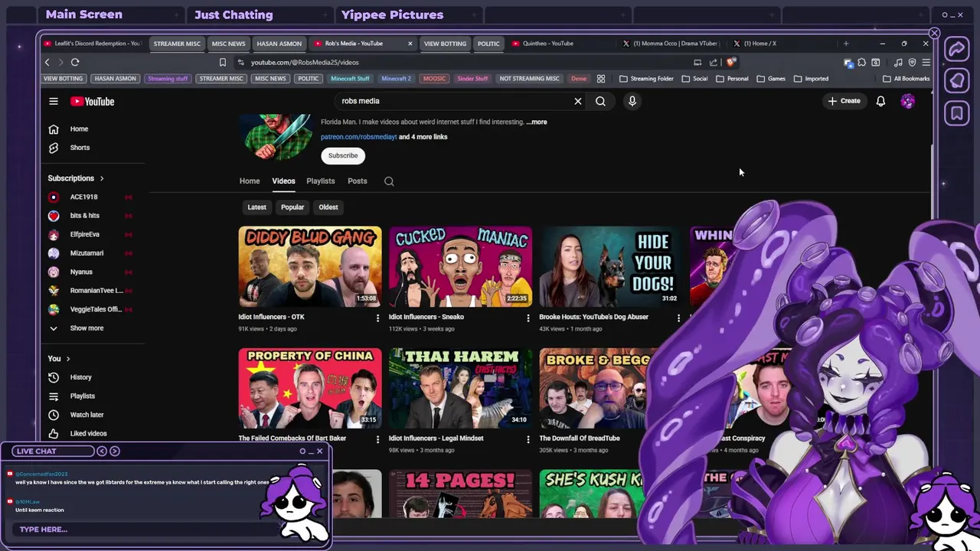The width and height of the screenshot is (980, 551).
Task: Open the THAI HAREM video thumbnail
Action: 460,388
